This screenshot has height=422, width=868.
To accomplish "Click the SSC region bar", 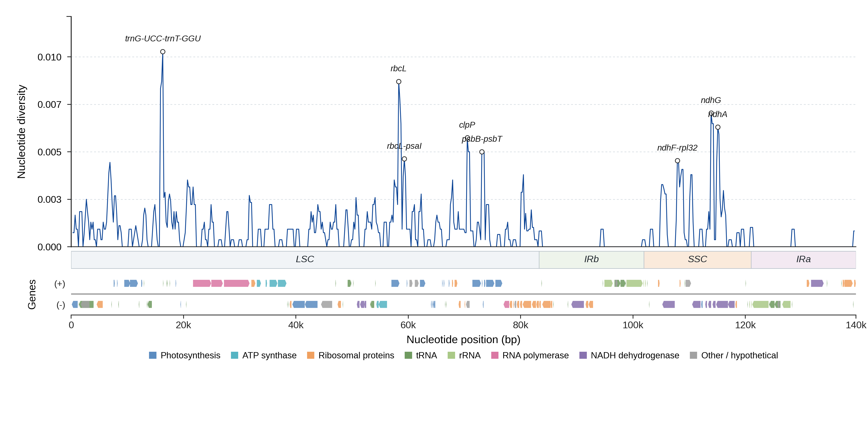I will click(697, 260).
